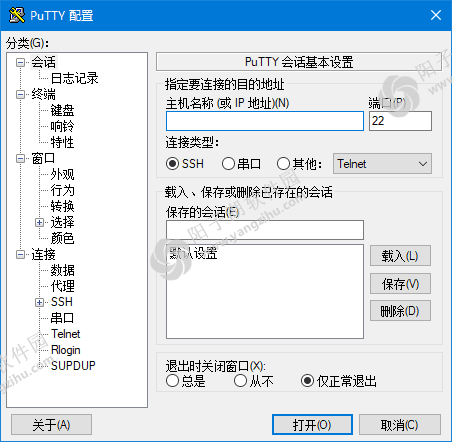This screenshot has width=452, height=442.
Task: Open 颜色 settings category
Action: (62, 238)
